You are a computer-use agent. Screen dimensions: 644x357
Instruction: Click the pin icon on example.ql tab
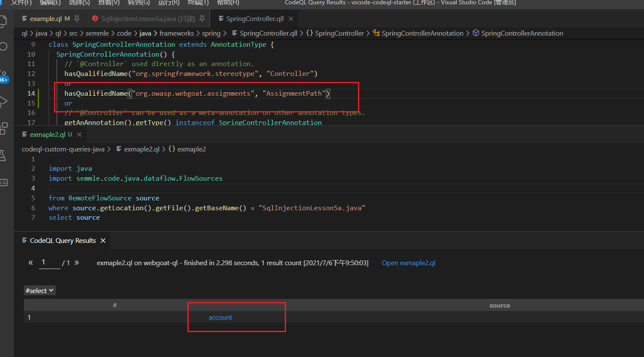(77, 19)
